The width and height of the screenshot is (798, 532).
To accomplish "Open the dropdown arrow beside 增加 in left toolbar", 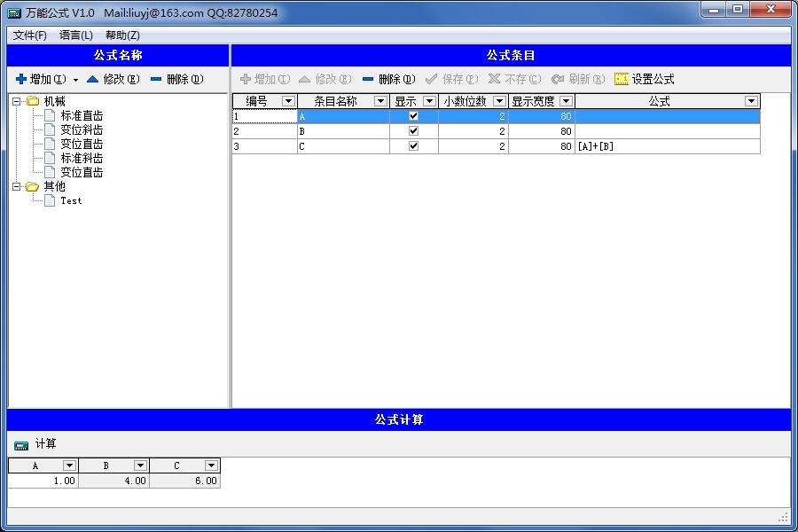I will (x=76, y=80).
